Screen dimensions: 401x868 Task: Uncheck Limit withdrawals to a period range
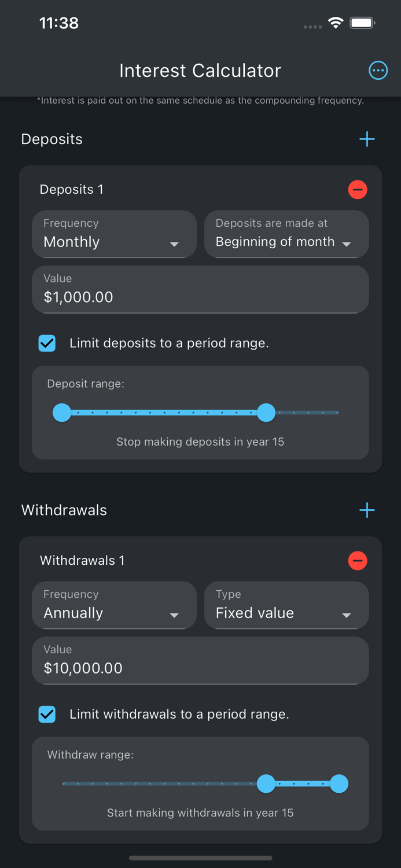47,714
